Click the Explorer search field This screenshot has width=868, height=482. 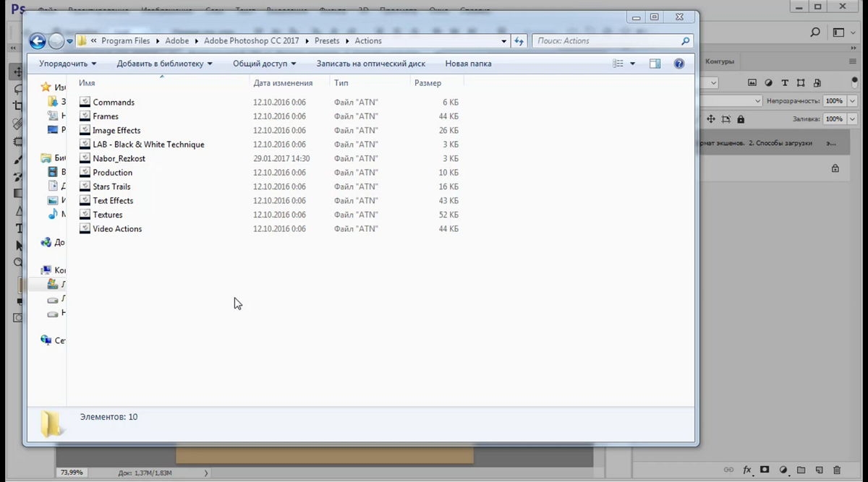coord(613,41)
